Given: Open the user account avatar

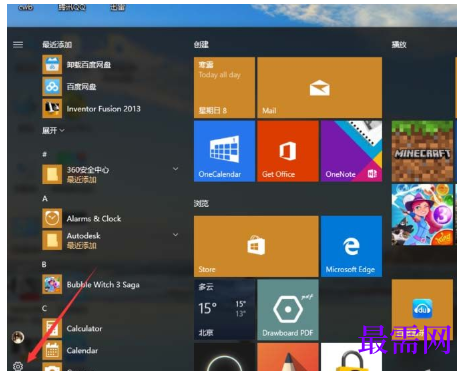Looking at the screenshot, I should point(18,337).
